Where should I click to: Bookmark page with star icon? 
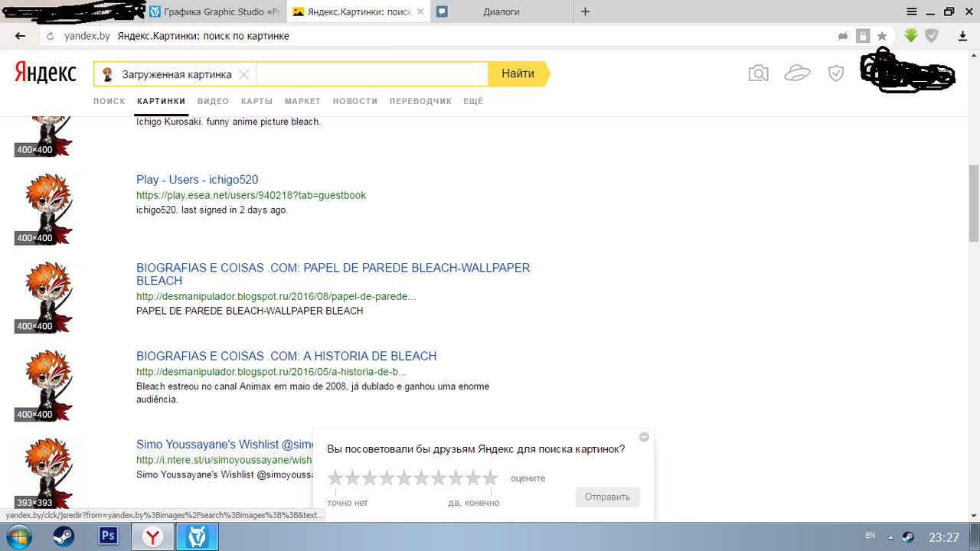click(882, 36)
